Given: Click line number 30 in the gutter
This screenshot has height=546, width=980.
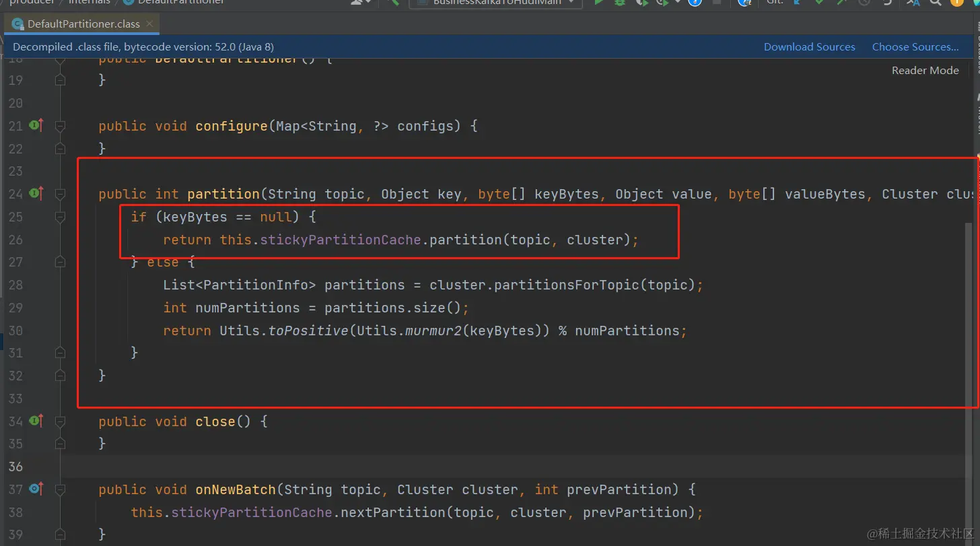Looking at the screenshot, I should (x=15, y=331).
